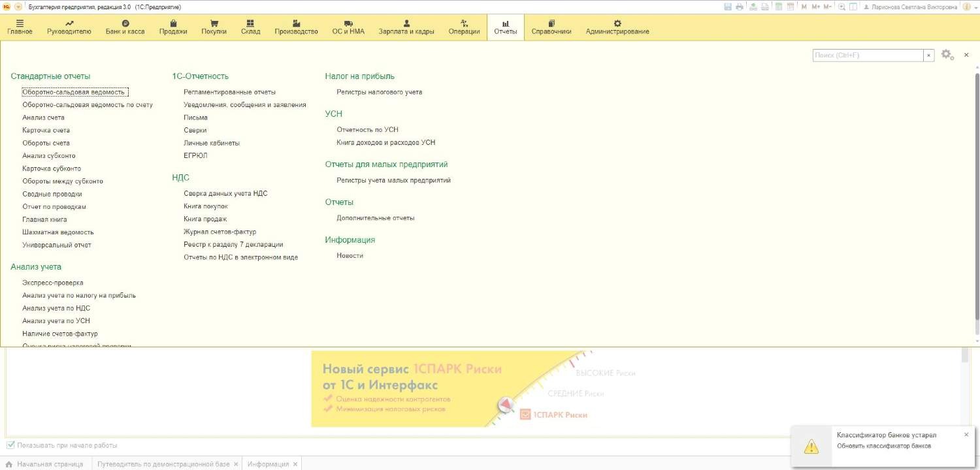980x470 pixels.
Task: Click the zoom magnifier icon in title bar
Action: point(841,7)
